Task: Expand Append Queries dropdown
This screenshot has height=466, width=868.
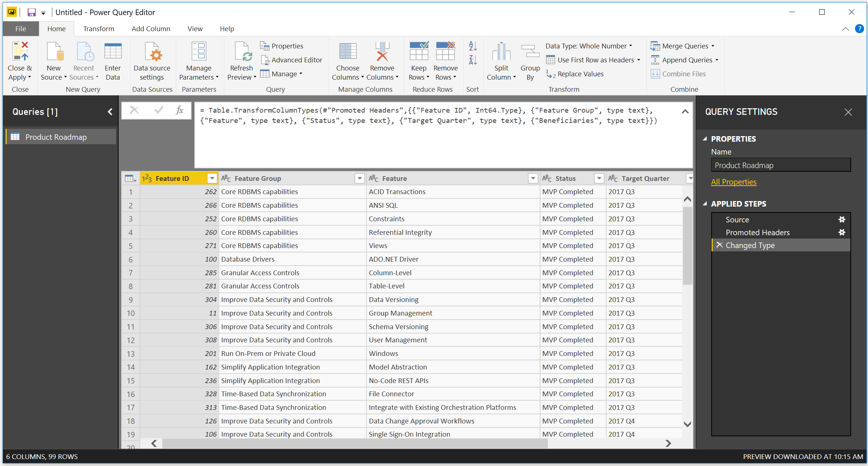Action: [x=717, y=60]
